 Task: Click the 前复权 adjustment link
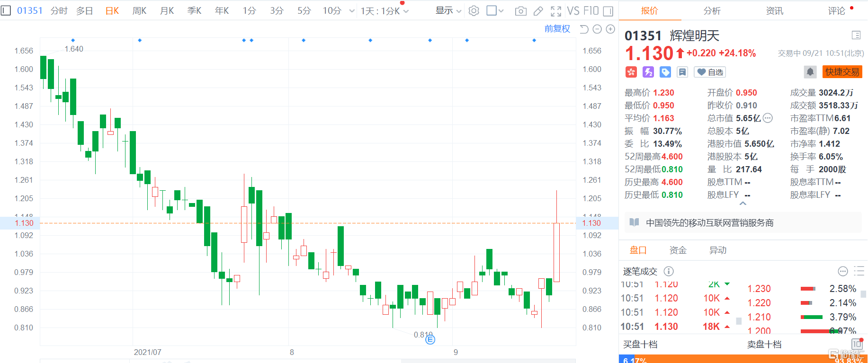557,29
